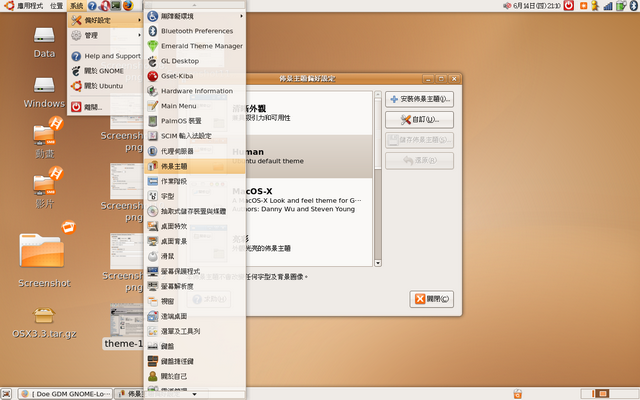Click the theme list scrollbar down arrow
Image resolution: width=640 pixels, height=400 pixels.
point(378,263)
